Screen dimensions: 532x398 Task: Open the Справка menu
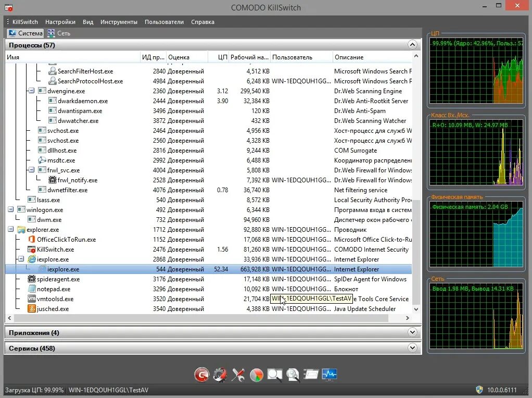click(x=202, y=22)
